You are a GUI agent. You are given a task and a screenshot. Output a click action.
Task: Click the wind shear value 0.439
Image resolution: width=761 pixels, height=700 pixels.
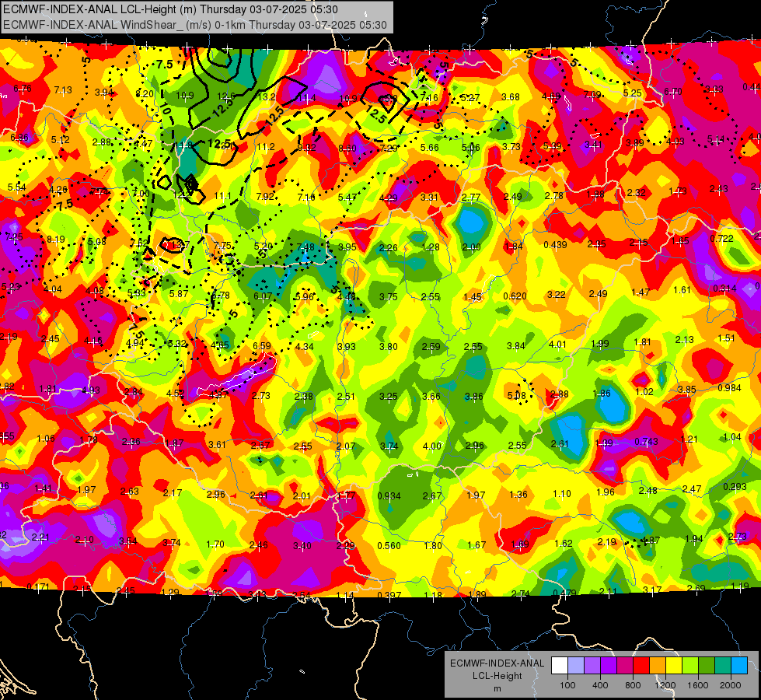pyautogui.click(x=555, y=244)
